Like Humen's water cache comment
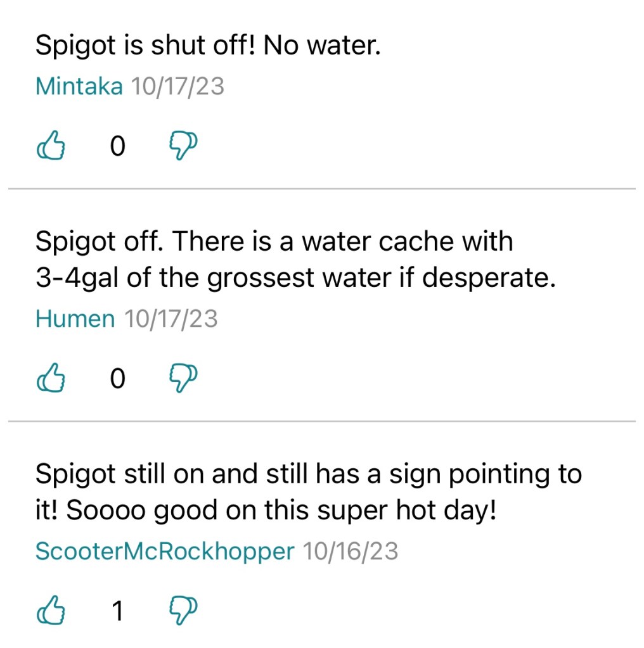 (52, 379)
